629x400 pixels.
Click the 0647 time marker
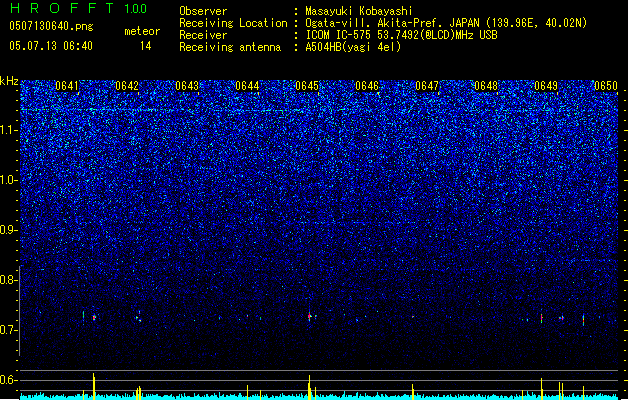coord(427,86)
